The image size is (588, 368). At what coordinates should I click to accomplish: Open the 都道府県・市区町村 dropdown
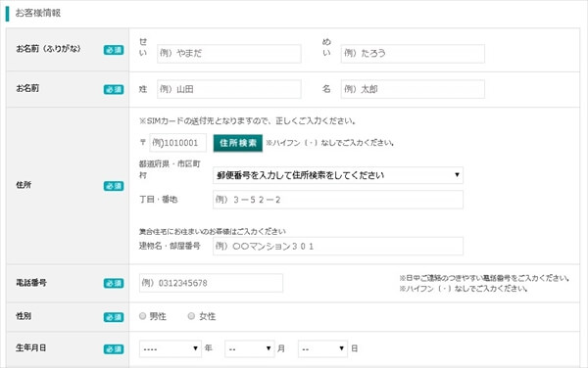338,175
